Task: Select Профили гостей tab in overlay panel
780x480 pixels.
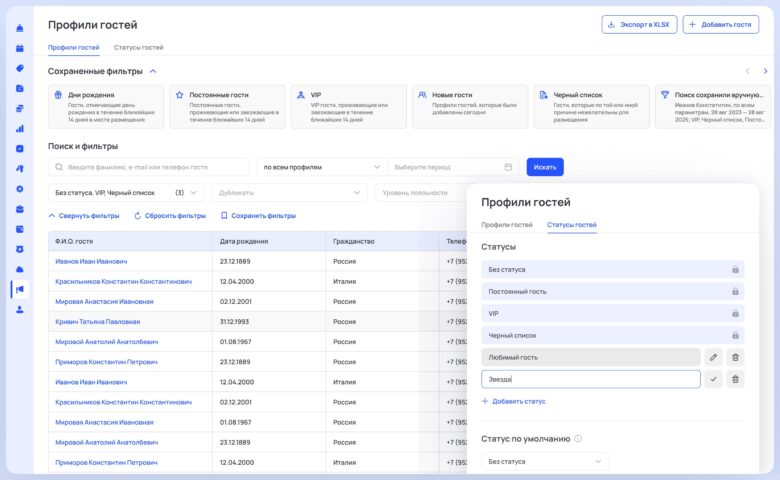Action: pos(506,225)
